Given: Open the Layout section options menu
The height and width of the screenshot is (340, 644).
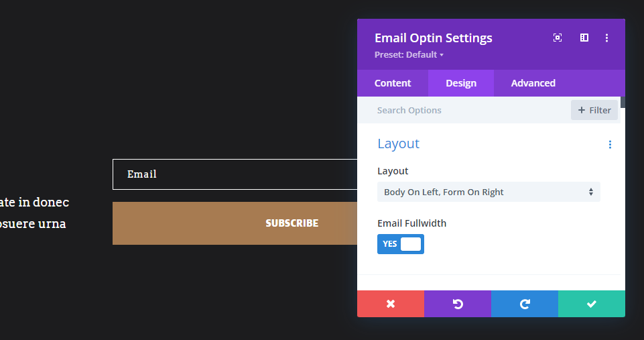Looking at the screenshot, I should (x=610, y=144).
